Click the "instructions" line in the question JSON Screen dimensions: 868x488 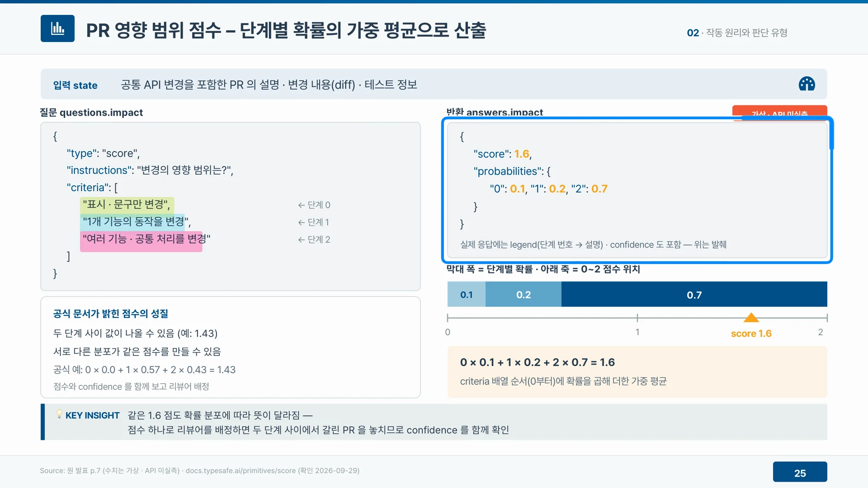pos(150,170)
